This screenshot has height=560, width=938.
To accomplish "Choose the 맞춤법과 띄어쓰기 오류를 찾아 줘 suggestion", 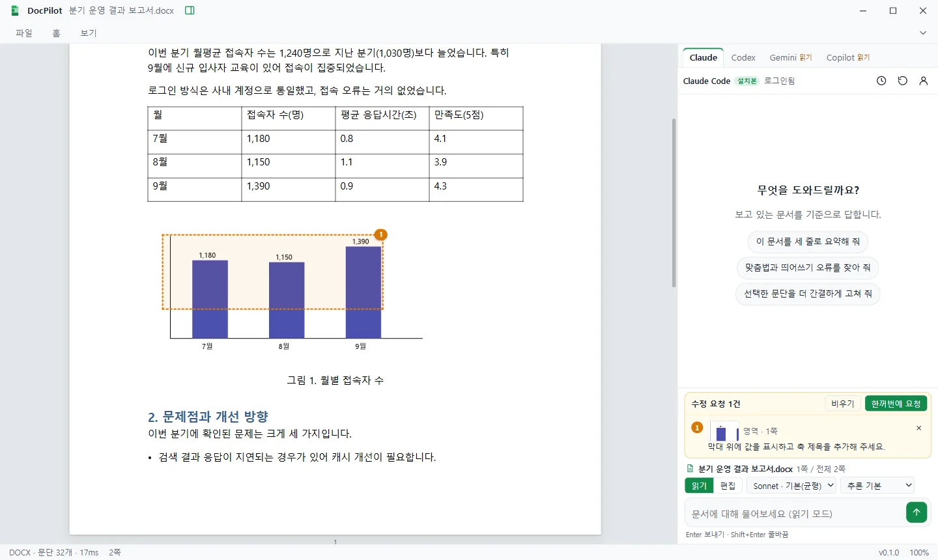I will (808, 268).
